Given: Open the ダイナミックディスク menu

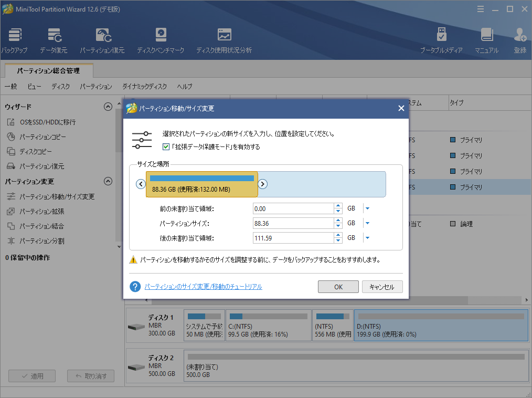Looking at the screenshot, I should (144, 87).
